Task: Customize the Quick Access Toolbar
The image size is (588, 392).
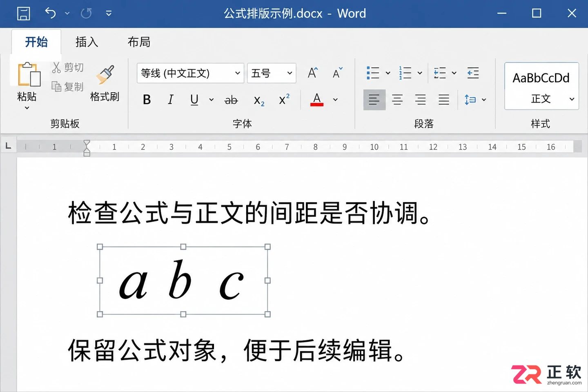Action: (109, 13)
